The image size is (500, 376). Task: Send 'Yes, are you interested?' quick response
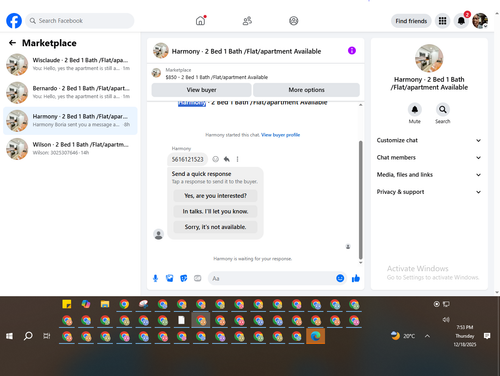coord(215,196)
